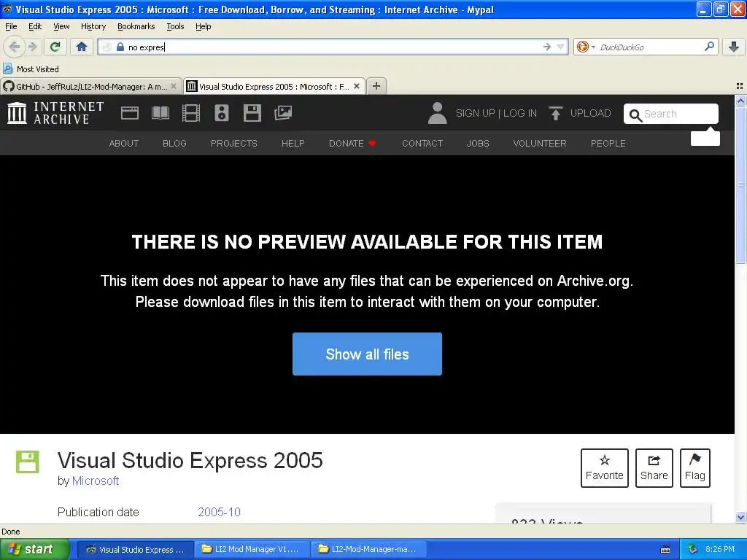Click the Internet Archive logo
747x560 pixels.
(55, 113)
